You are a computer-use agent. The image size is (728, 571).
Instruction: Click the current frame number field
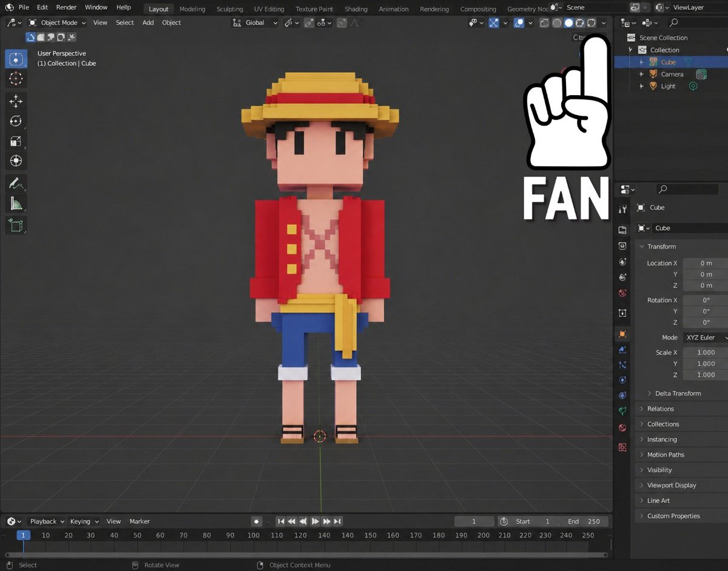[x=474, y=522]
